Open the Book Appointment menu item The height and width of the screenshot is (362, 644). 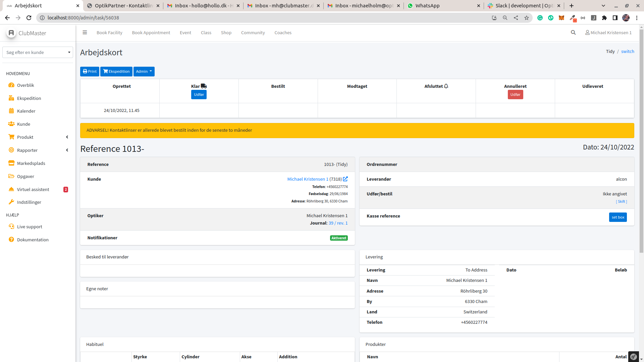pos(151,33)
